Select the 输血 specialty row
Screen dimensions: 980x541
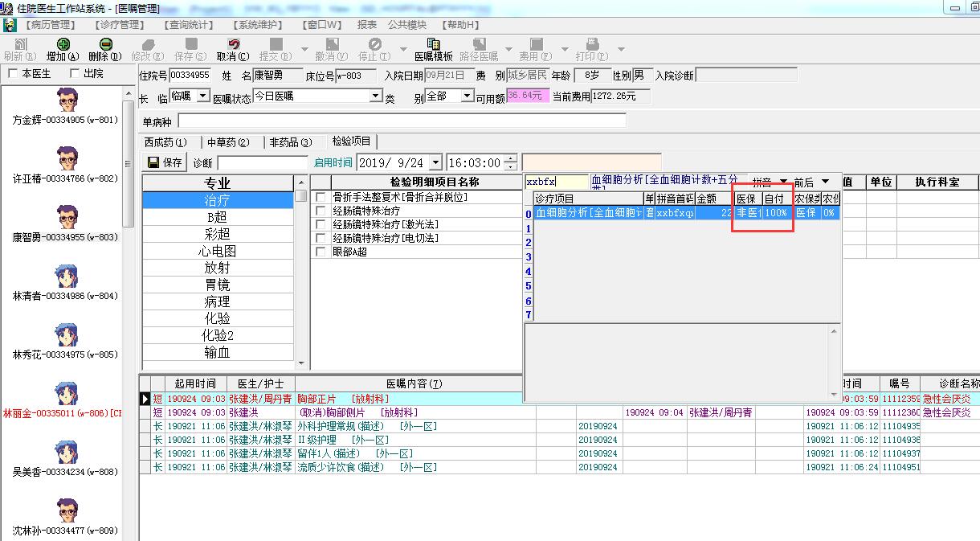tap(218, 352)
